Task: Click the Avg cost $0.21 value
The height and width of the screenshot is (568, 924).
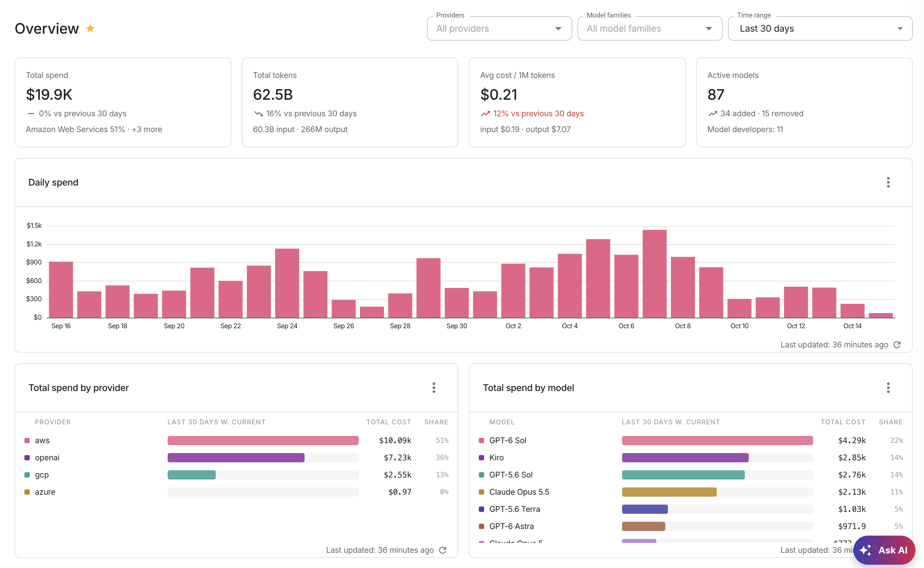Action: point(499,95)
